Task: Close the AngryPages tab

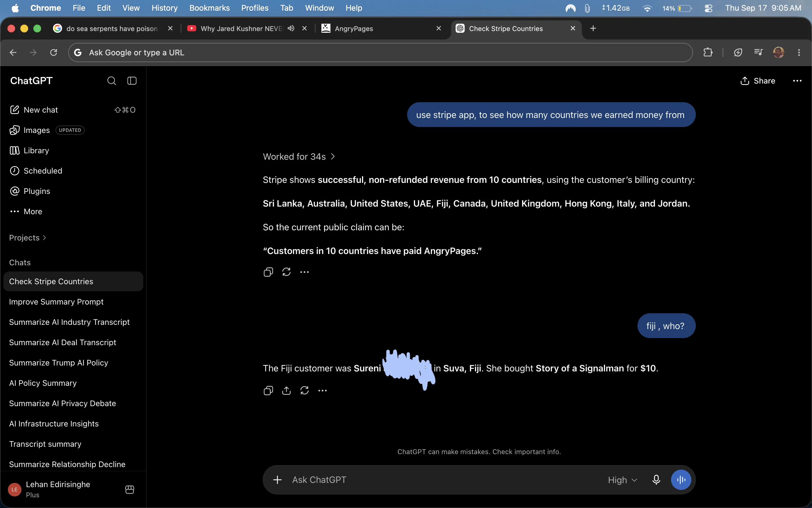Action: tap(438, 28)
